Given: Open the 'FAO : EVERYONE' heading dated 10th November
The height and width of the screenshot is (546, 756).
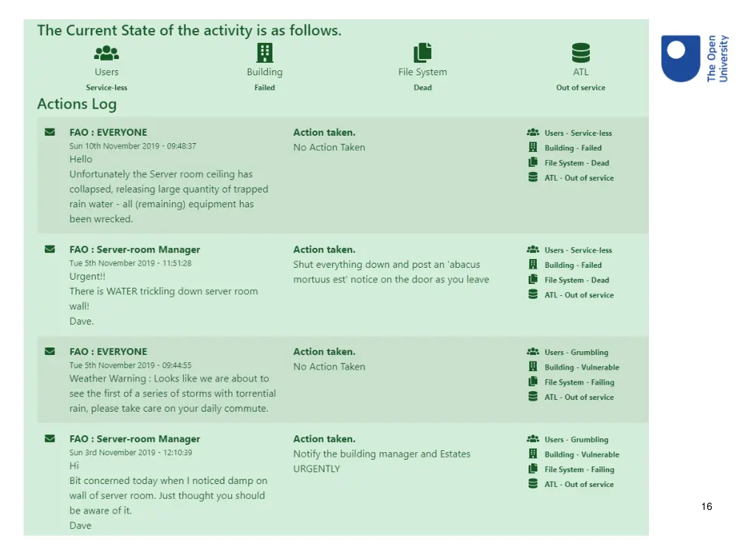Looking at the screenshot, I should tap(108, 133).
